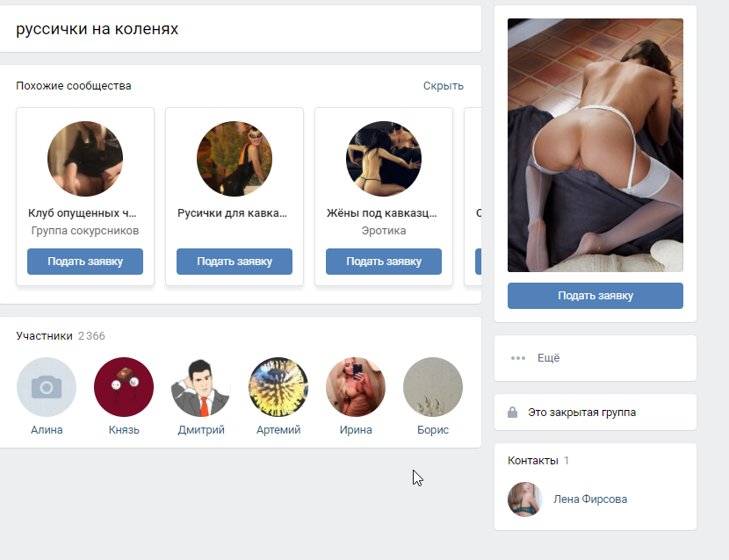
Task: Click the main Подать заявку button under cover
Action: click(x=595, y=296)
